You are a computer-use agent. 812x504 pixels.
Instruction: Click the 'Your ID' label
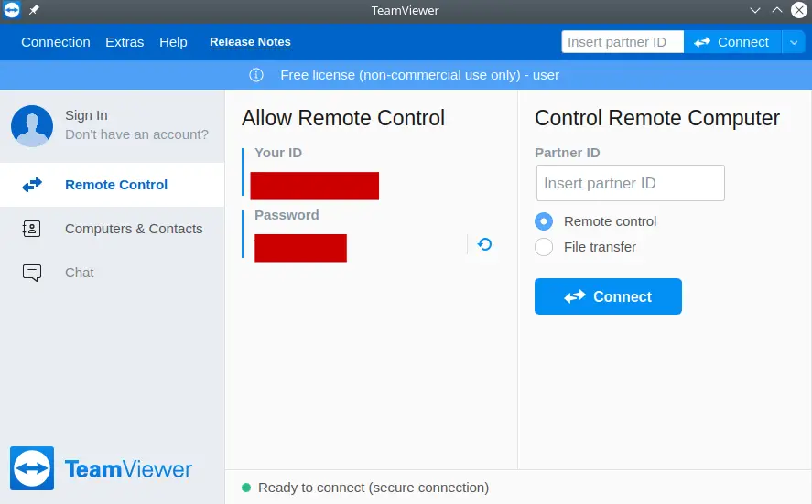coord(278,153)
